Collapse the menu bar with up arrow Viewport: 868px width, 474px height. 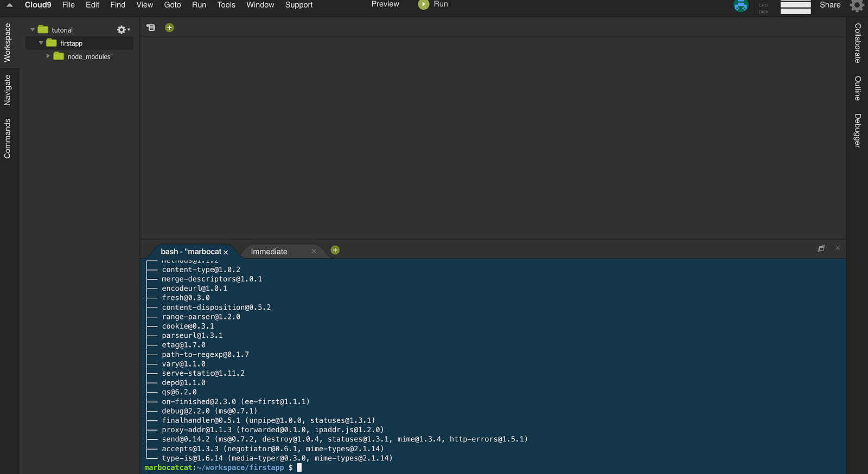(x=10, y=5)
